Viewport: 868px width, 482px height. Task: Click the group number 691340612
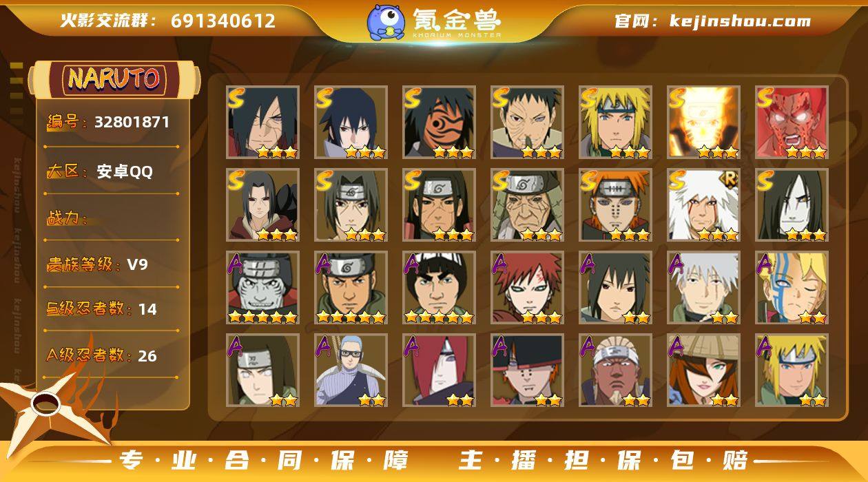click(x=223, y=21)
